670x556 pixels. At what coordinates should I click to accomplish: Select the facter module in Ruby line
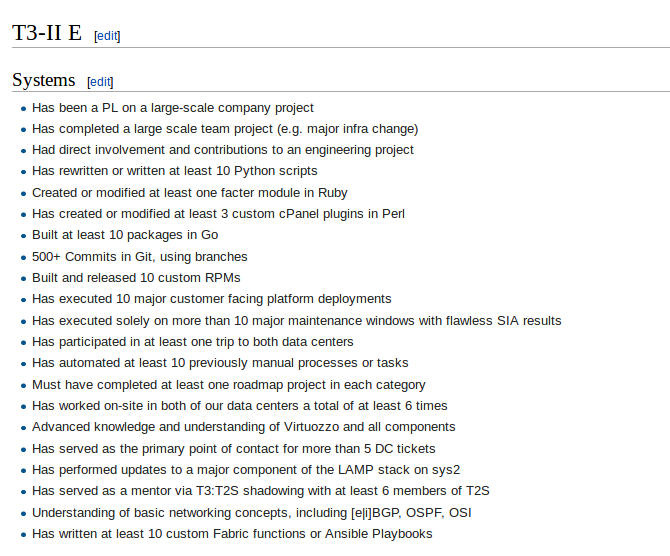click(x=189, y=193)
